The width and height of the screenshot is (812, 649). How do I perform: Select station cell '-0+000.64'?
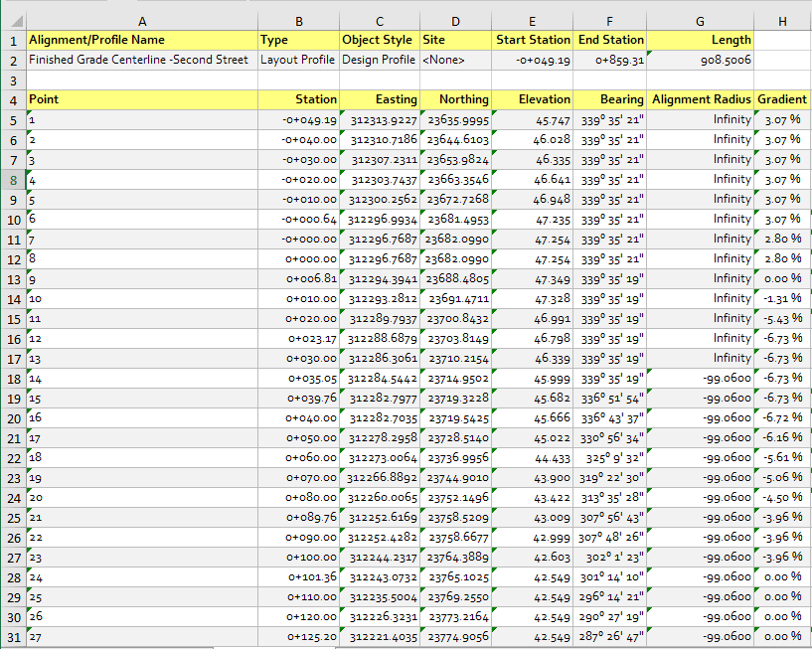tap(299, 220)
